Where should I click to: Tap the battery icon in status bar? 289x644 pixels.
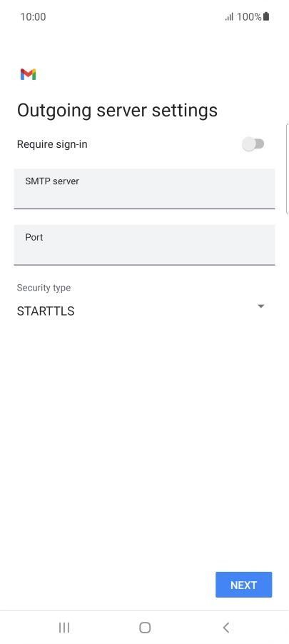coord(266,16)
